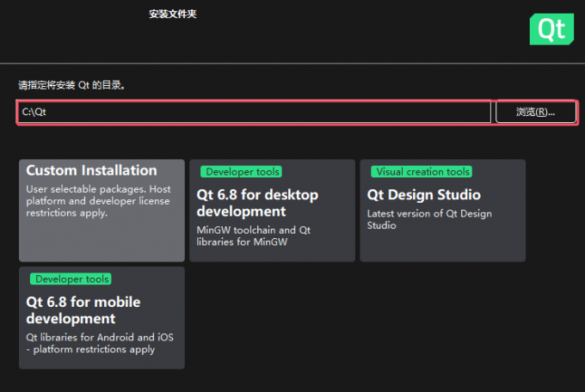Image resolution: width=585 pixels, height=392 pixels.
Task: Pick the Qt Design Studio title
Action: (x=423, y=195)
